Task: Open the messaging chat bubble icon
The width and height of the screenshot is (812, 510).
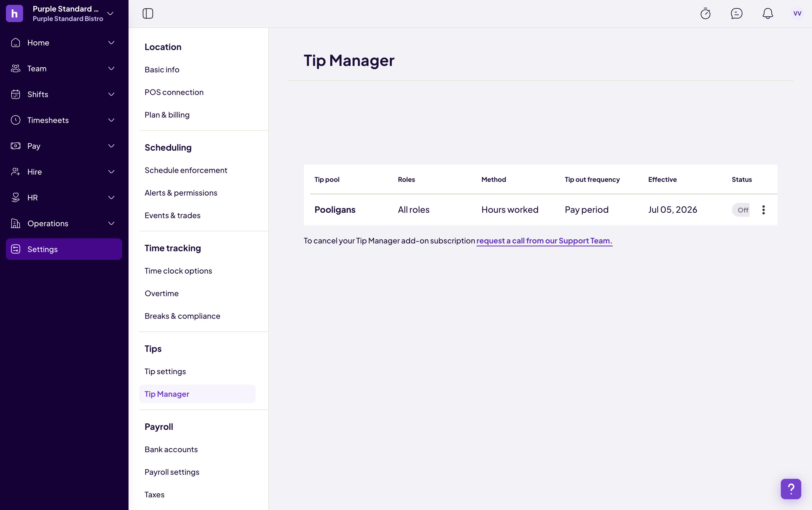Action: (x=736, y=13)
